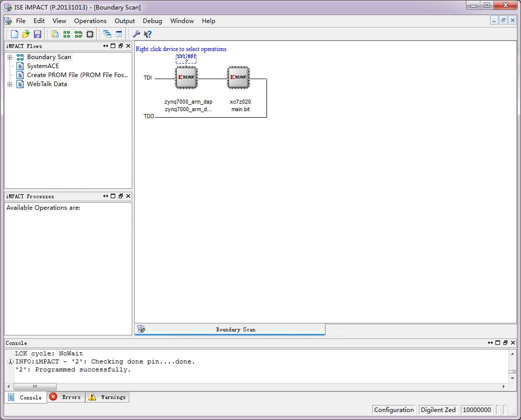
Task: Click the console horizontal scrollbar thumb
Action: [x=35, y=386]
